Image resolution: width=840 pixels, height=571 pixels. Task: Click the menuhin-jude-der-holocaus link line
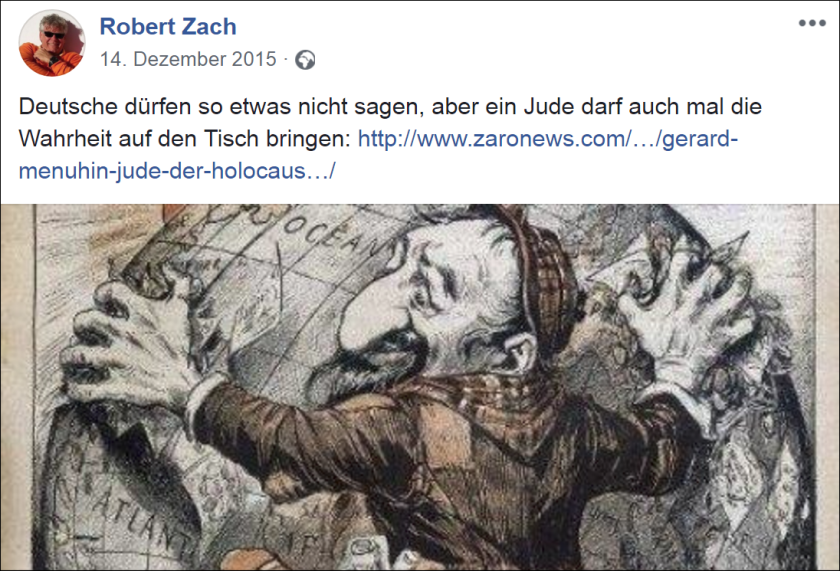coord(177,171)
